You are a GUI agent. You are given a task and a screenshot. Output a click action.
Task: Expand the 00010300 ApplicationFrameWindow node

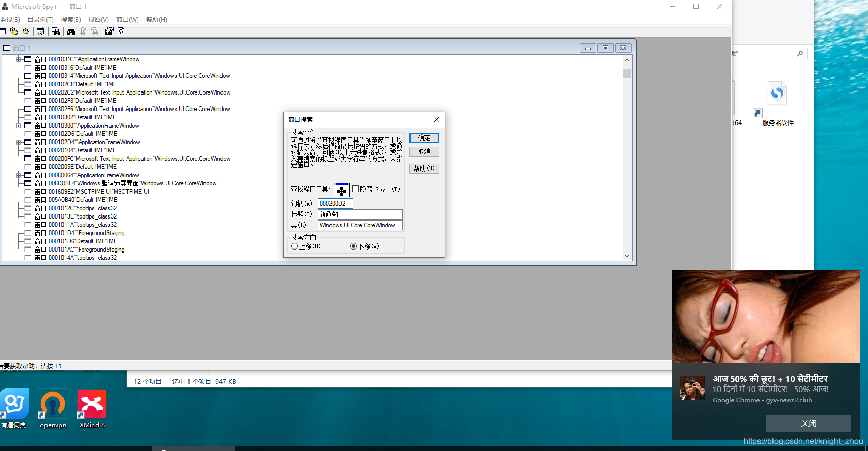tap(18, 126)
